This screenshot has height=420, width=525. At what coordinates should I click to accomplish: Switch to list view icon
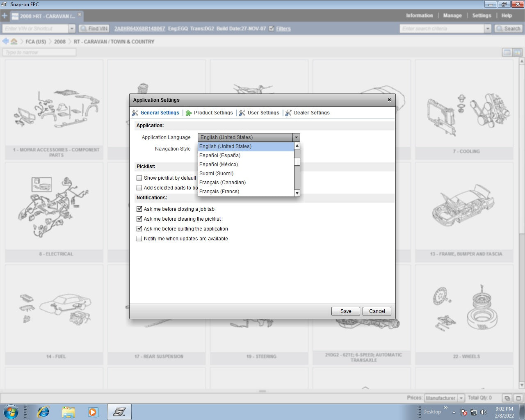507,52
